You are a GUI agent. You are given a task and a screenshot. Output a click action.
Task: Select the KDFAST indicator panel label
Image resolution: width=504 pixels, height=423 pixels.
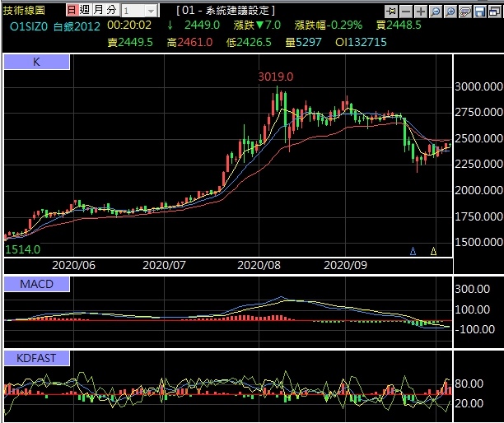pos(36,358)
